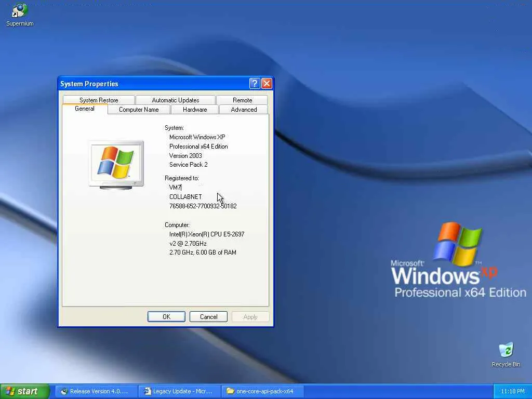Select the General tab

point(85,109)
